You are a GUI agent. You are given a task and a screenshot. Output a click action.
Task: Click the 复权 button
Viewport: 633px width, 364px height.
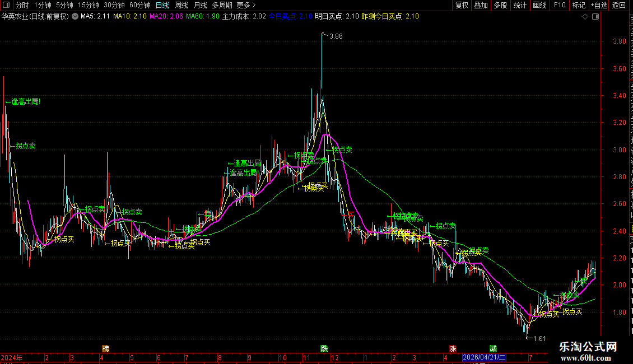pos(462,5)
